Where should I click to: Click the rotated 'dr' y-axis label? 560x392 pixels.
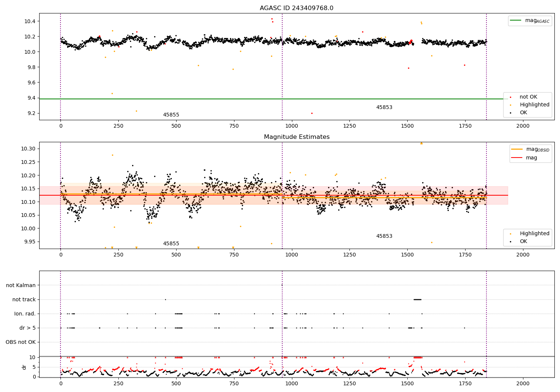[24, 367]
